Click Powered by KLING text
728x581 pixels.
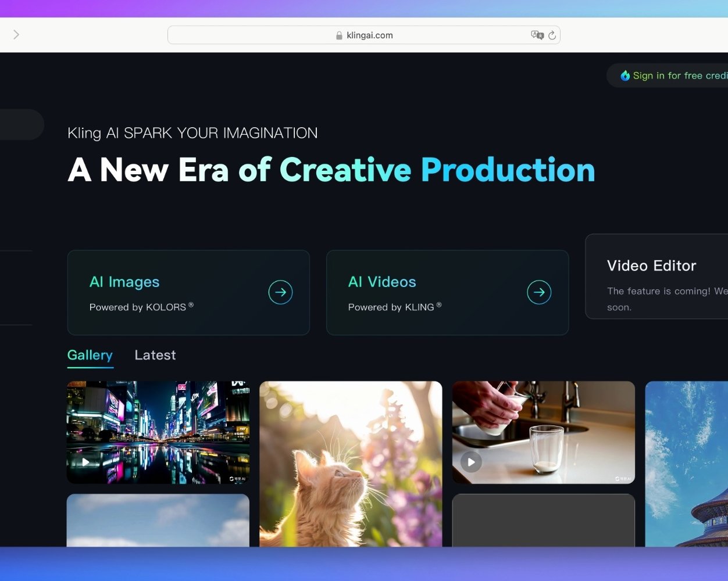click(x=395, y=307)
